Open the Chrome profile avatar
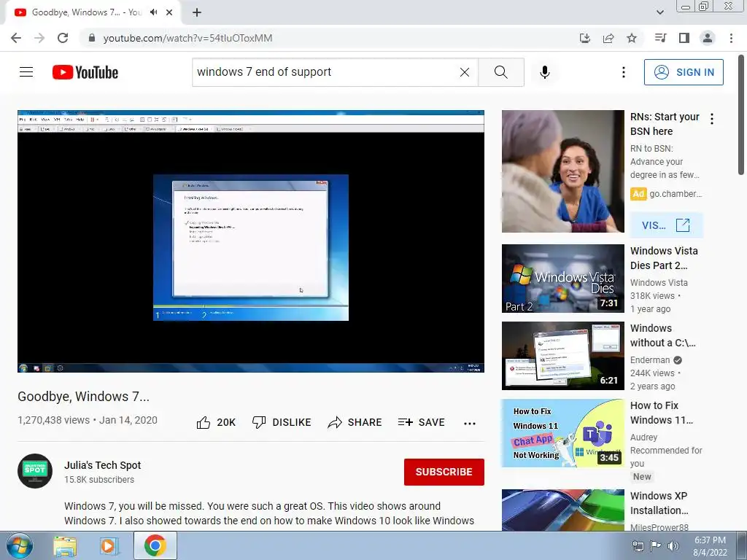 point(708,38)
